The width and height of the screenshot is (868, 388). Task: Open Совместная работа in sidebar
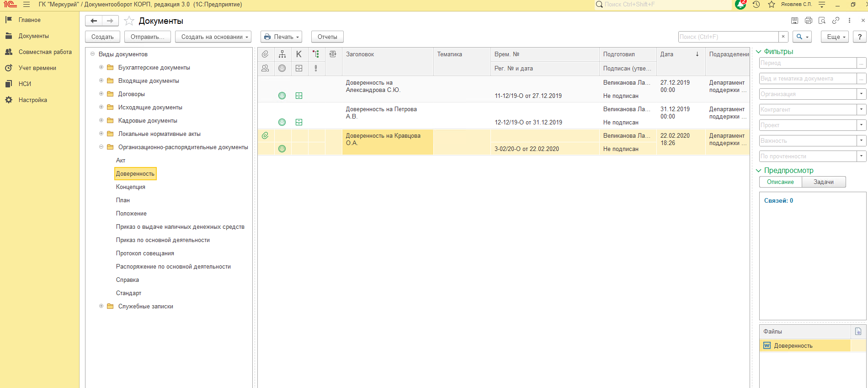pyautogui.click(x=45, y=52)
